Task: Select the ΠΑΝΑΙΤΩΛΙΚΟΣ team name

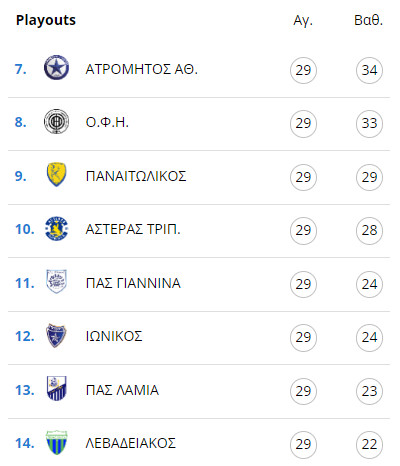Action: click(x=136, y=176)
